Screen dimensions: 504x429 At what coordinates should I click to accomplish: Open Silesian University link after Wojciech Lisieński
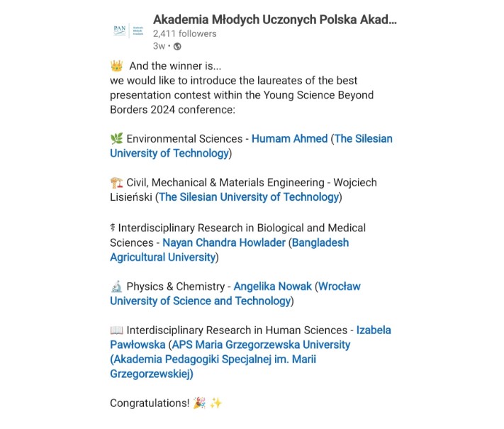pyautogui.click(x=249, y=197)
